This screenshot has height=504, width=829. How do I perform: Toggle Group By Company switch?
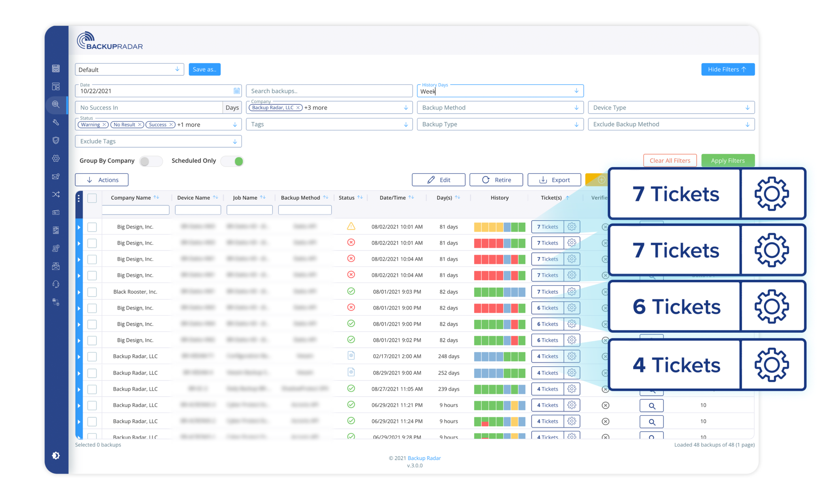[151, 161]
